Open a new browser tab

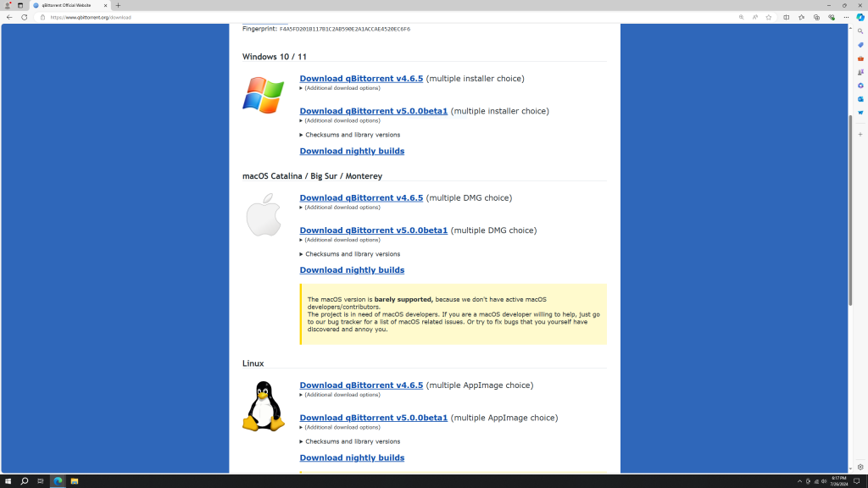[118, 5]
